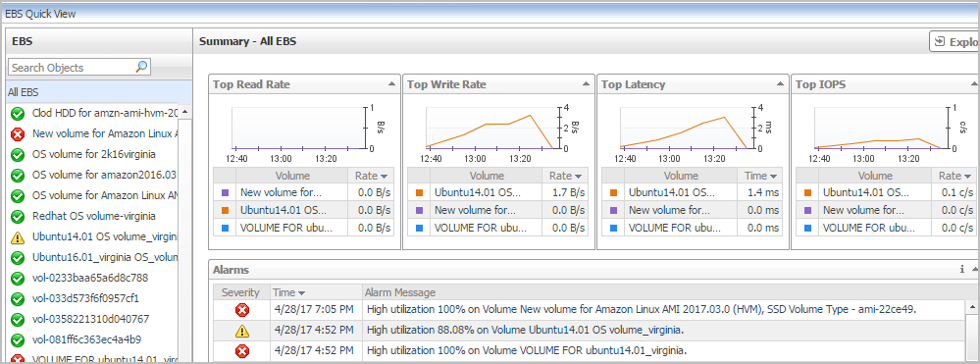
Task: Click the green status icon for vol-0233baa65a6d8c788
Action: click(x=18, y=278)
